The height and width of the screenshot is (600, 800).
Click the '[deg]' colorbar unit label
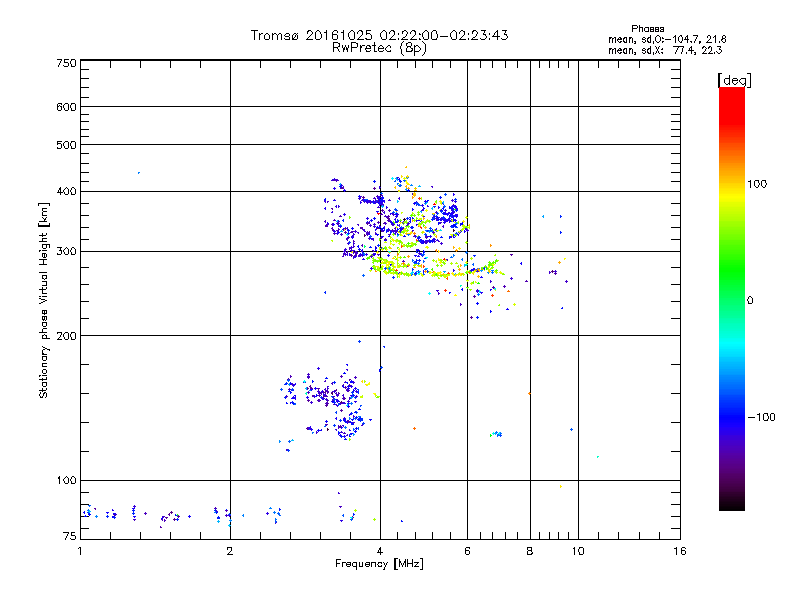tap(734, 80)
